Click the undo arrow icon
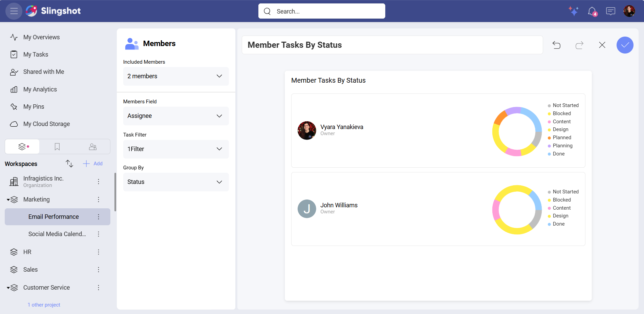This screenshot has width=644, height=314. [x=556, y=45]
